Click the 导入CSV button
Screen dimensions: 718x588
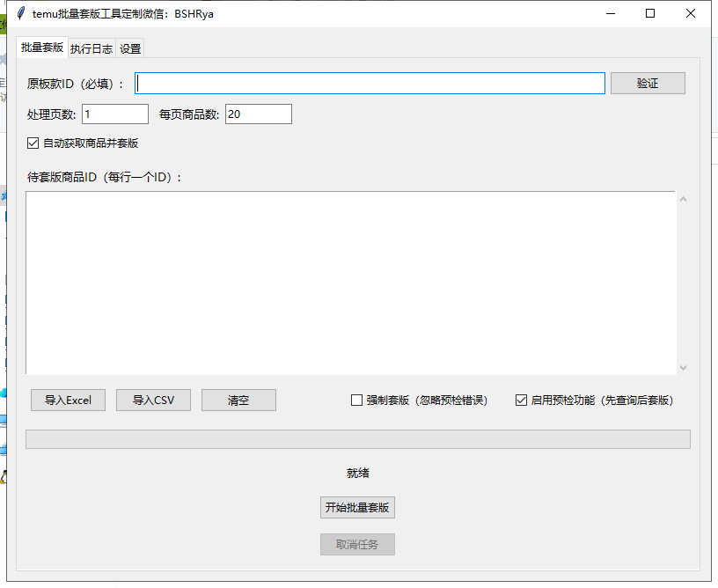[153, 401]
